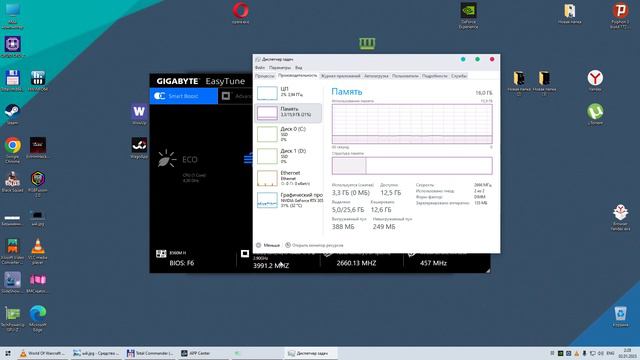Image resolution: width=640 pixels, height=360 pixels.
Task: Click the memory usage graph
Action: click(412, 124)
